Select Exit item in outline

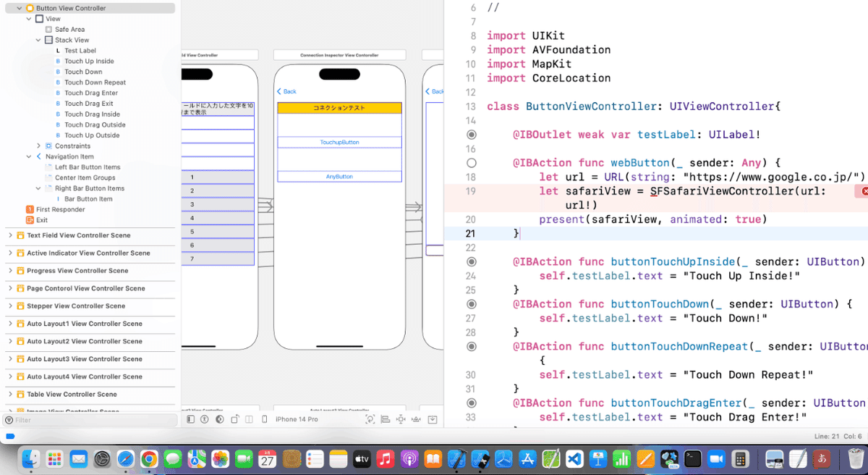[x=42, y=220]
